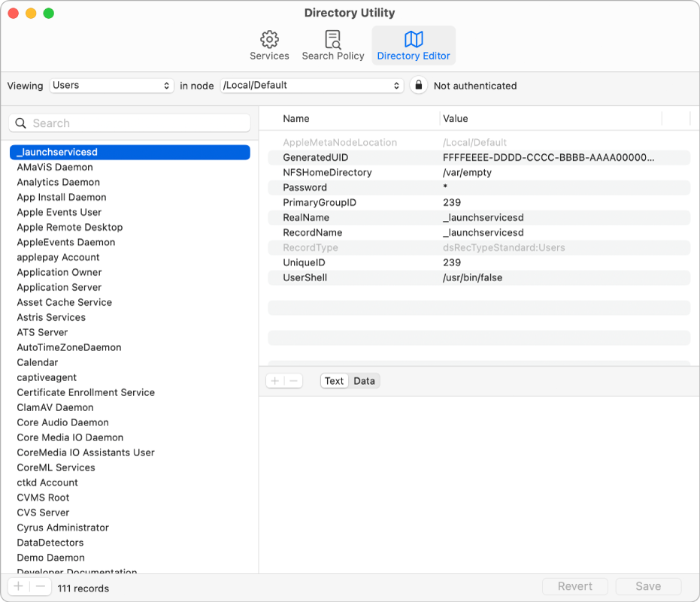The width and height of the screenshot is (700, 602).
Task: Click the Revert button
Action: [575, 586]
